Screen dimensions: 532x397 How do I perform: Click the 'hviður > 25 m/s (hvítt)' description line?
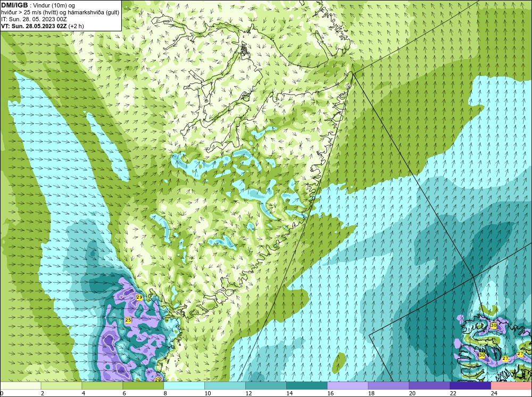(60, 12)
